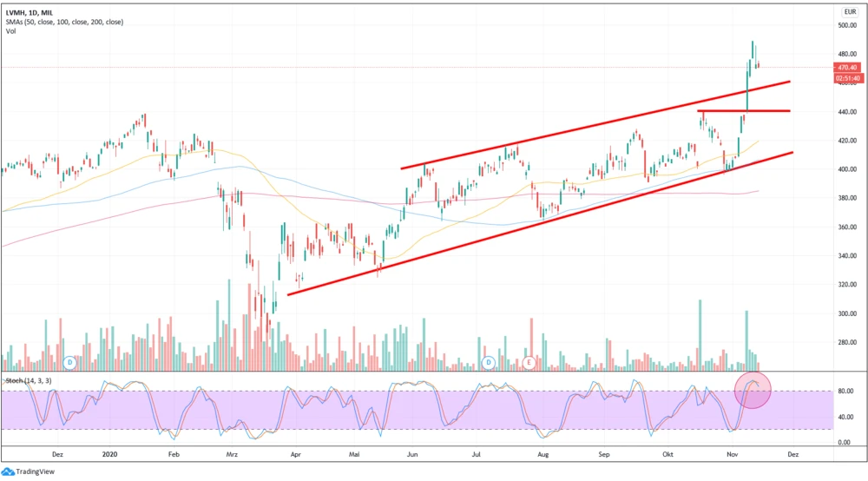This screenshot has width=868, height=481.
Task: Open the EUR currency selector
Action: (849, 12)
